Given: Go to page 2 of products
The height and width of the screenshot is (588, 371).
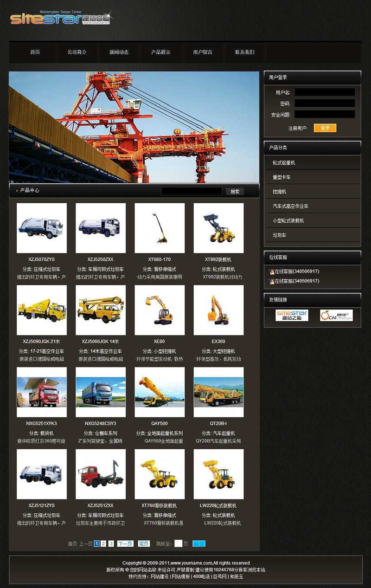Looking at the screenshot, I should point(103,543).
